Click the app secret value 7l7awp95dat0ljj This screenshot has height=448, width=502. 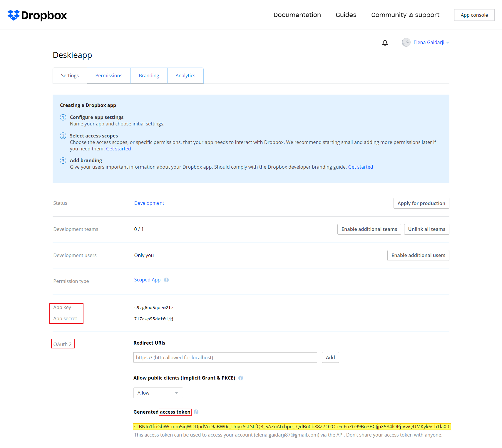tap(154, 319)
